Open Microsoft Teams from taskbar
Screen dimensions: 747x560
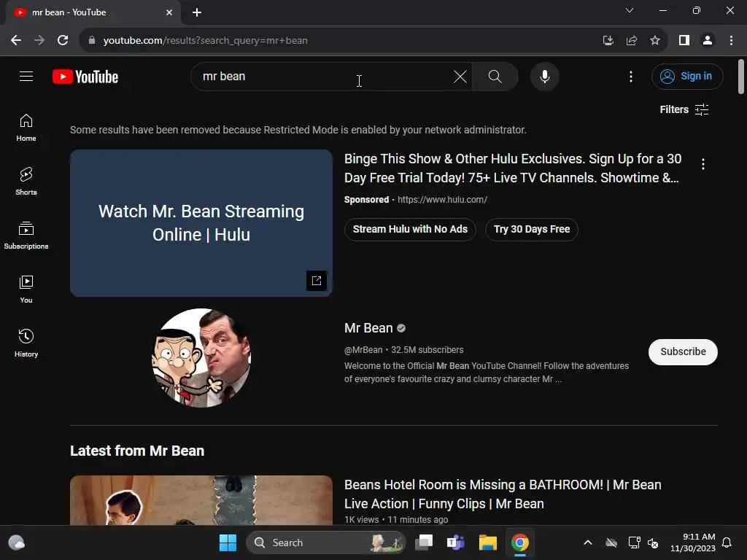point(455,542)
